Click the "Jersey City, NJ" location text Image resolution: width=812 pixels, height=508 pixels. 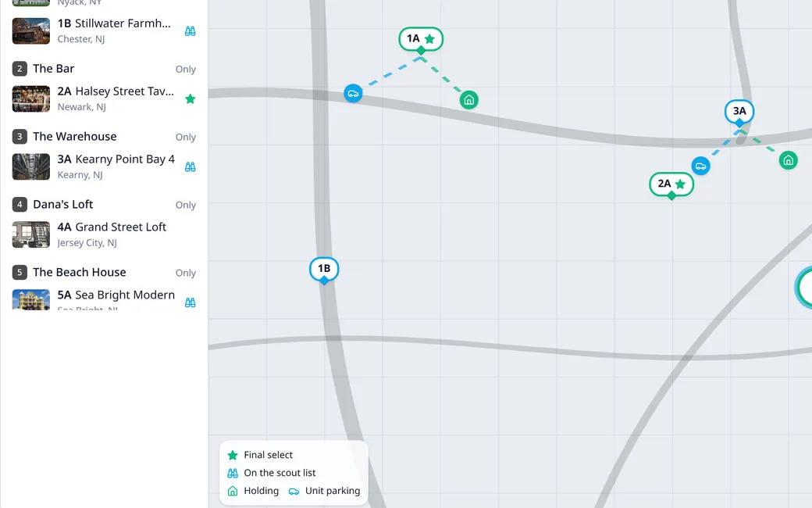87,243
